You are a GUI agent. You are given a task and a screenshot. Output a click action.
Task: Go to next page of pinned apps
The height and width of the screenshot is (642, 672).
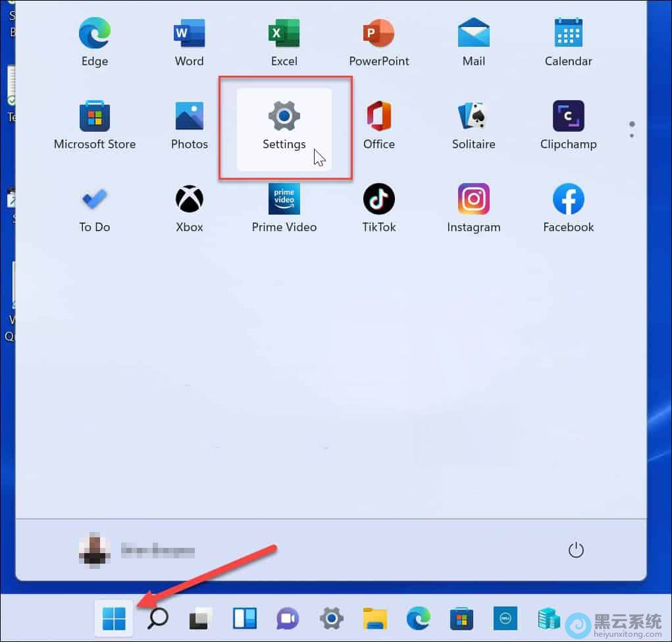pyautogui.click(x=631, y=136)
